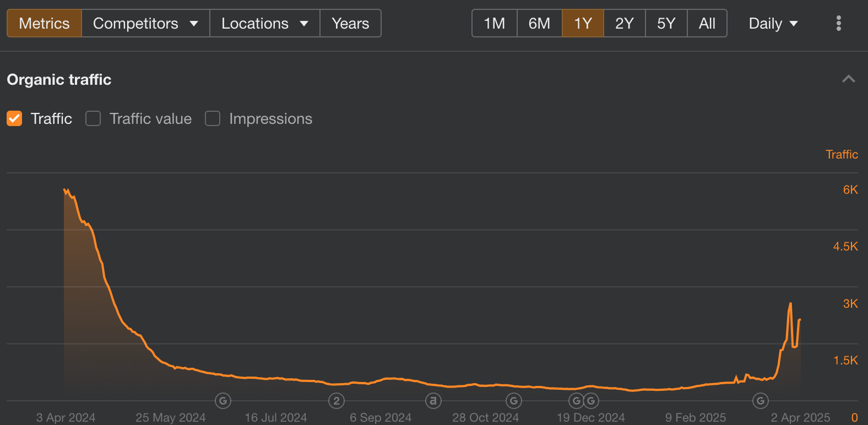
Task: Click the Google update marker near 16 Jul 2024
Action: tap(223, 401)
